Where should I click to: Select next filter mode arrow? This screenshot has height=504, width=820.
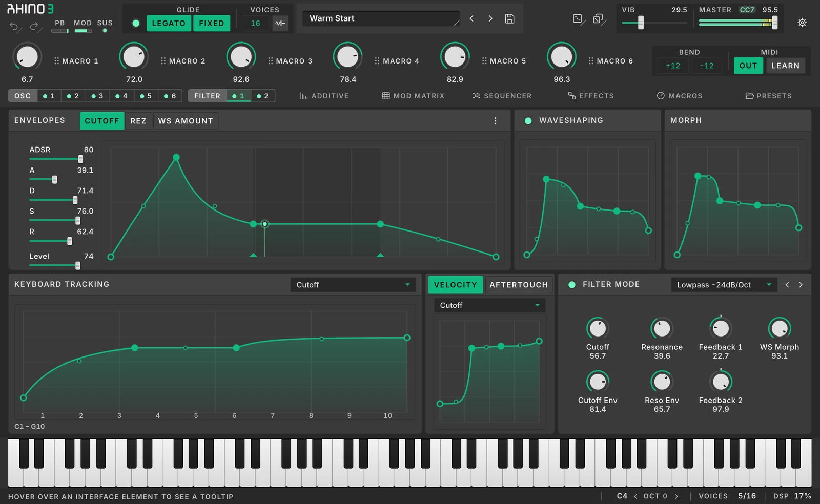click(801, 285)
